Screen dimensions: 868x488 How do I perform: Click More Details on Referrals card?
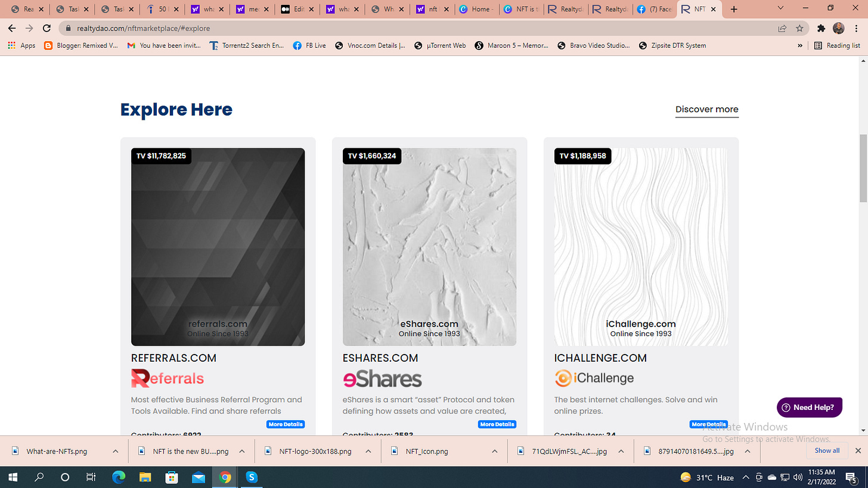tap(286, 424)
